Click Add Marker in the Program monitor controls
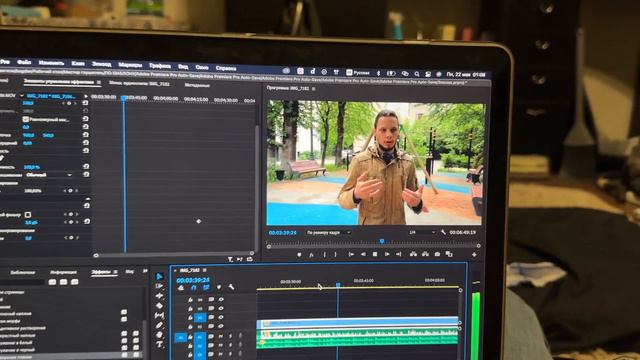Screen dimensions: 640x360 tap(299, 254)
